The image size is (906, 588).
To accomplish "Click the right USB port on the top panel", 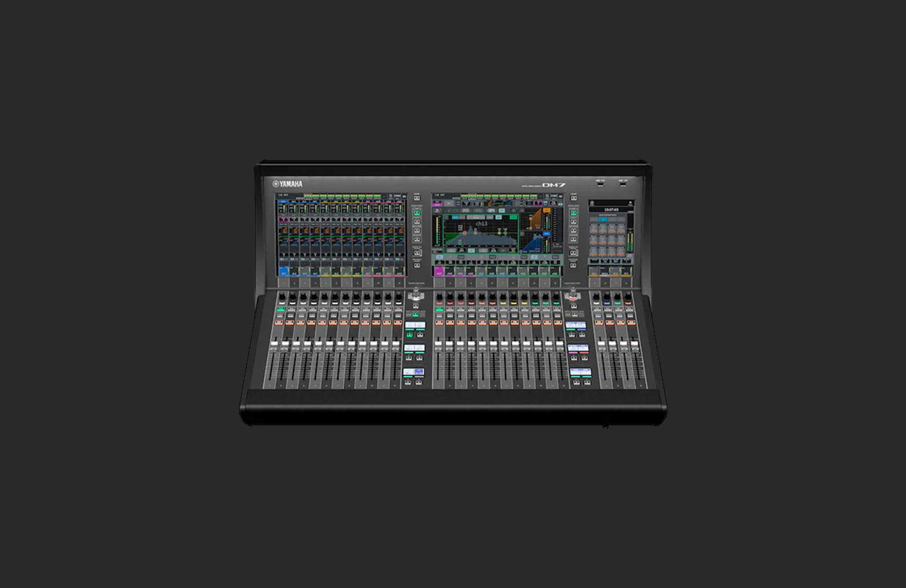I will pos(623,183).
